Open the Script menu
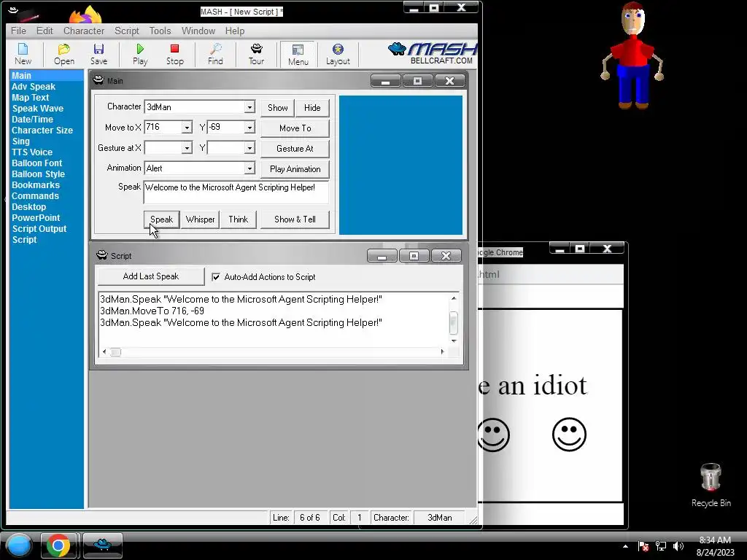This screenshot has width=747, height=560. coord(127,31)
